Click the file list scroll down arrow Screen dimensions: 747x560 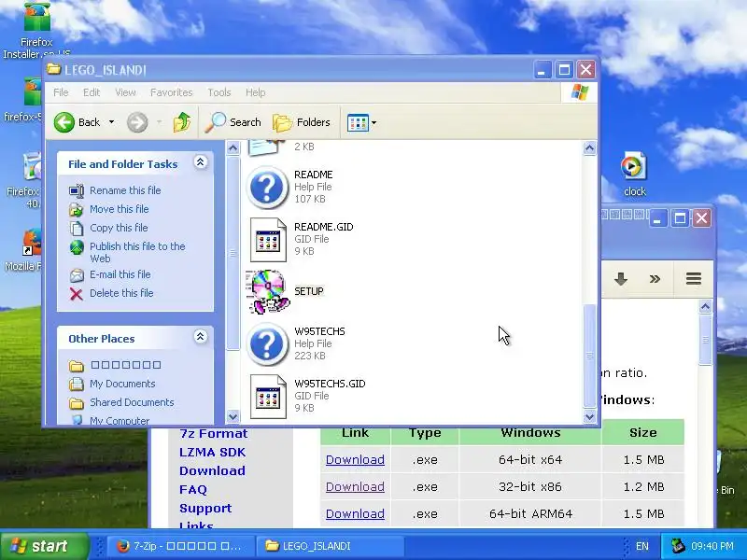(589, 416)
